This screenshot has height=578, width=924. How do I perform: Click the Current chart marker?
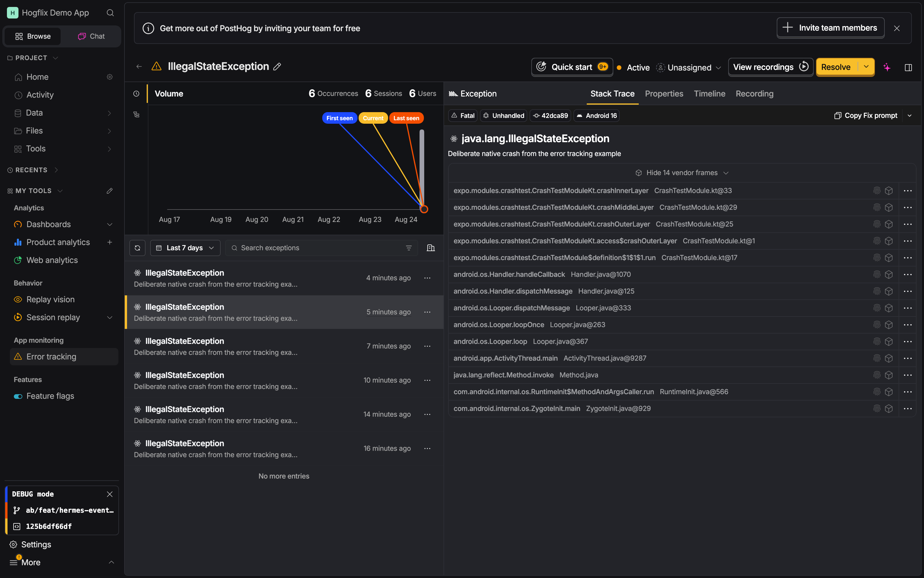click(x=373, y=118)
